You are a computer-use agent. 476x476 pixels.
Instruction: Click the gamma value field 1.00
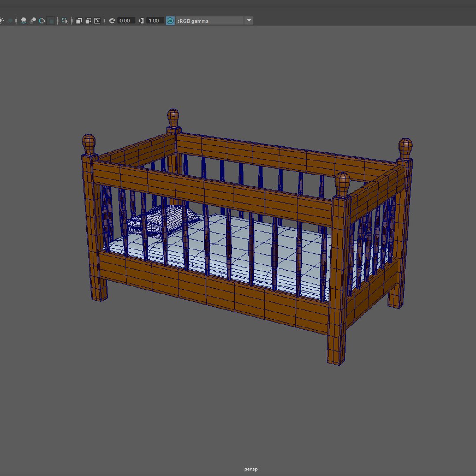click(155, 21)
